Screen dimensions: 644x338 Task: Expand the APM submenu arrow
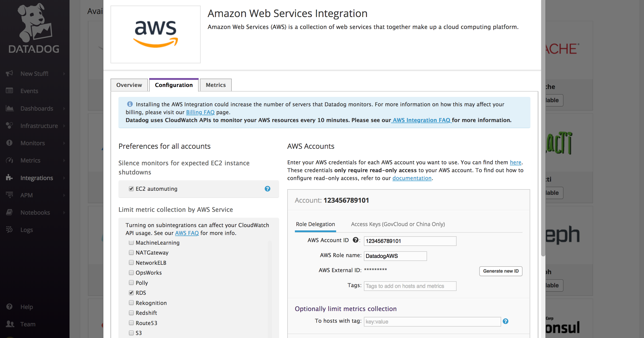click(64, 195)
